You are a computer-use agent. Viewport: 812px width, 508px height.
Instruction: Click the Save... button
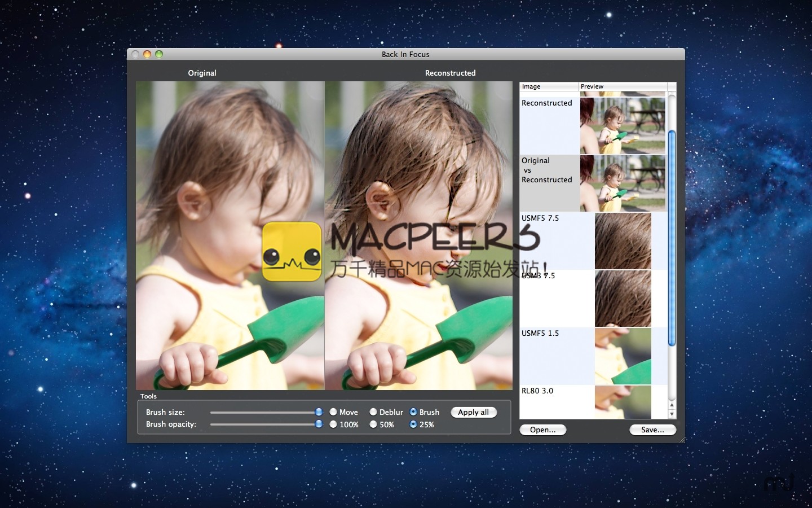pos(652,430)
